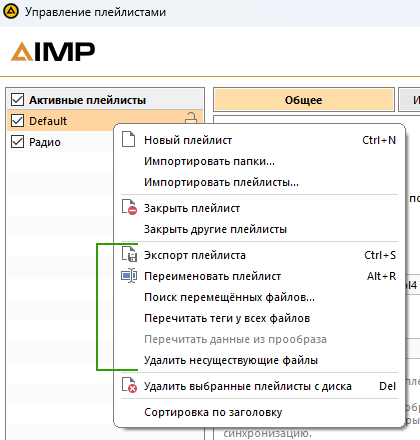Viewport: 420px width, 440px height.
Task: Click the close playlist red-minus icon
Action: pyautogui.click(x=129, y=207)
